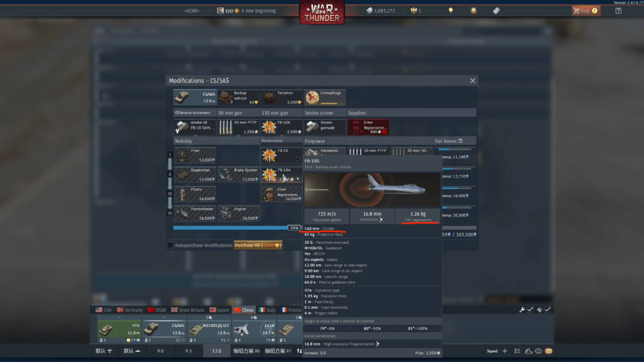Select the VT5 crew slot
Image resolution: width=644 pixels, height=362 pixels.
119,329
